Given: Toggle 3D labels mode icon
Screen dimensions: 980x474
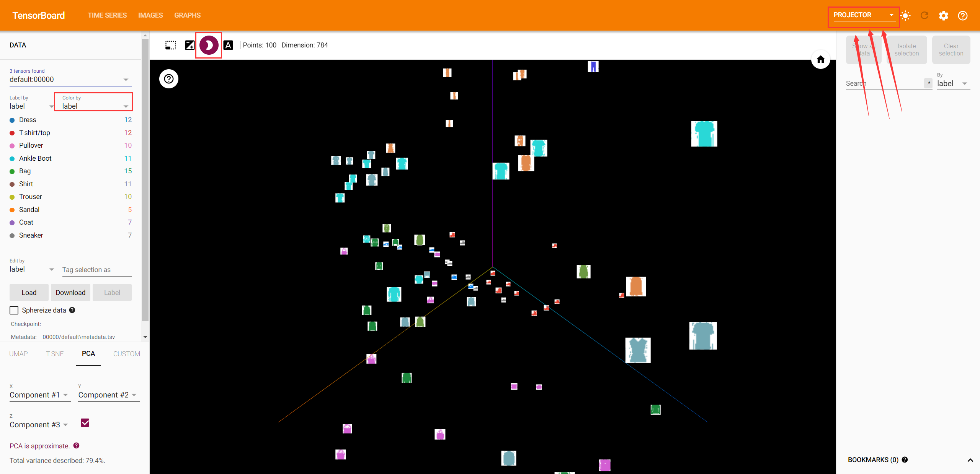Looking at the screenshot, I should 228,45.
